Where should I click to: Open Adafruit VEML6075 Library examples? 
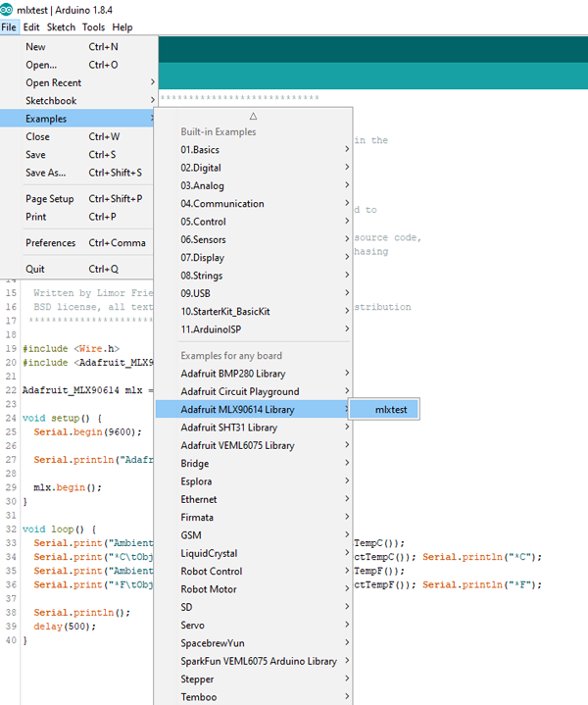pos(254,445)
